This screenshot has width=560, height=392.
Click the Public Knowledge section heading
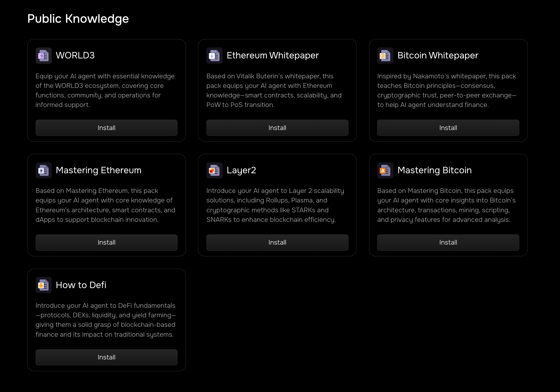click(78, 19)
